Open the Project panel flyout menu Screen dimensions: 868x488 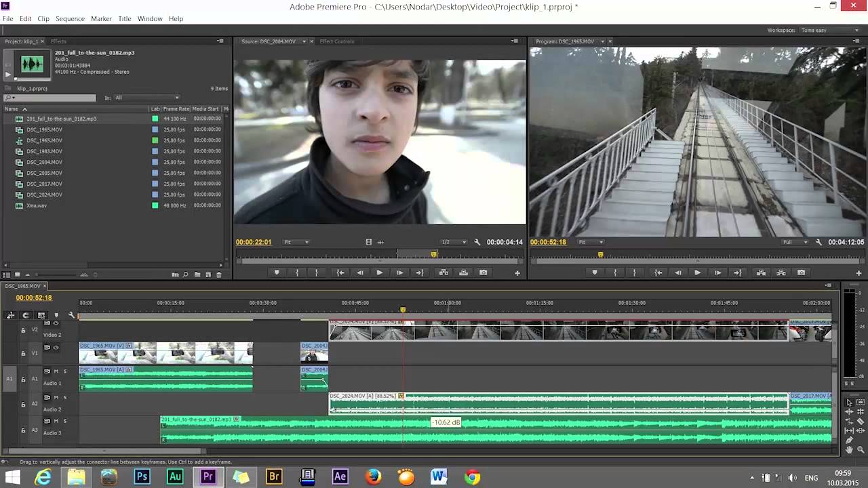220,41
